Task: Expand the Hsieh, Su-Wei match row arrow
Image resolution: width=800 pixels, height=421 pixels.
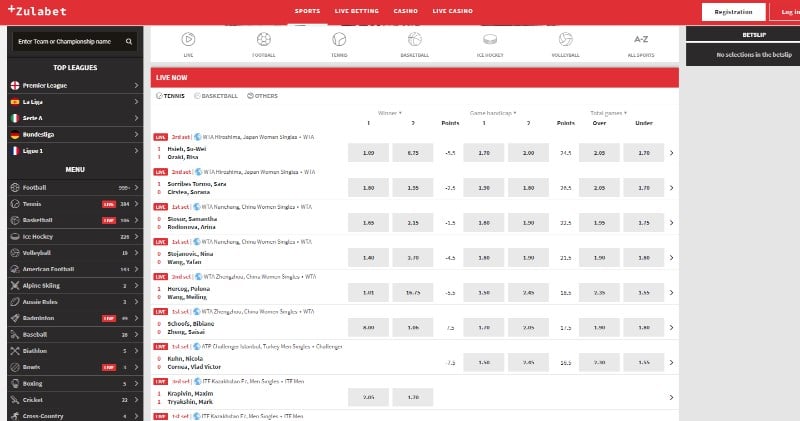Action: click(671, 153)
